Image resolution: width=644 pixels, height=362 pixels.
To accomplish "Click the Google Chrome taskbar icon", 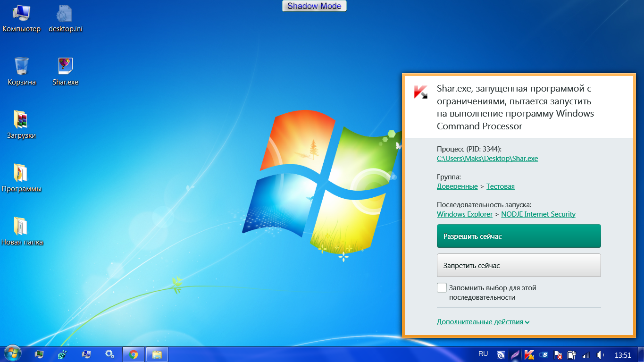I will tap(134, 354).
